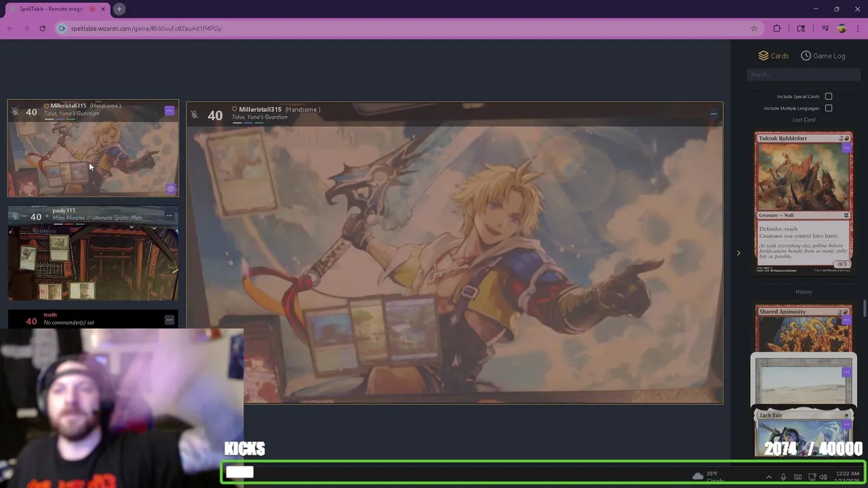Decrease pauly315 life total with minus
The image size is (868, 488).
[x=24, y=217]
